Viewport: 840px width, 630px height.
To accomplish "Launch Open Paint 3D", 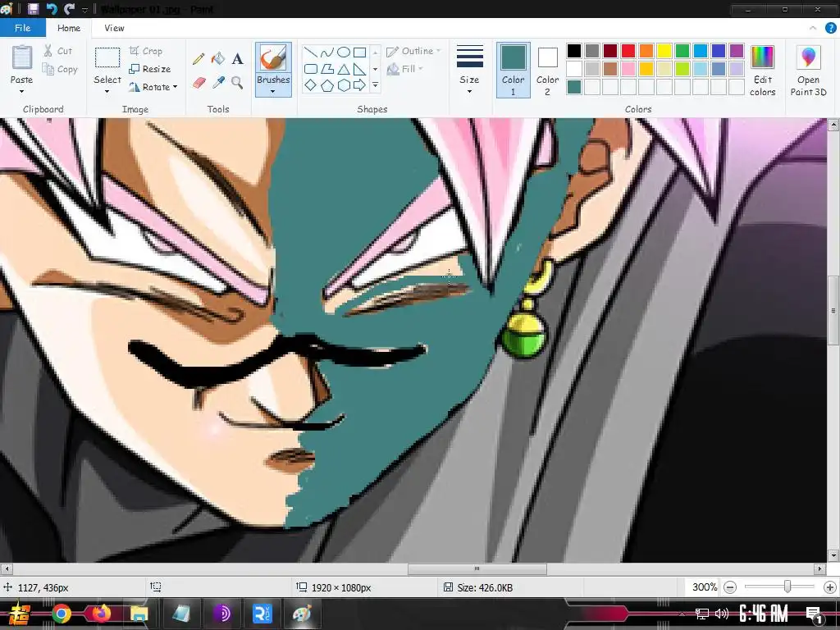I will pyautogui.click(x=808, y=71).
